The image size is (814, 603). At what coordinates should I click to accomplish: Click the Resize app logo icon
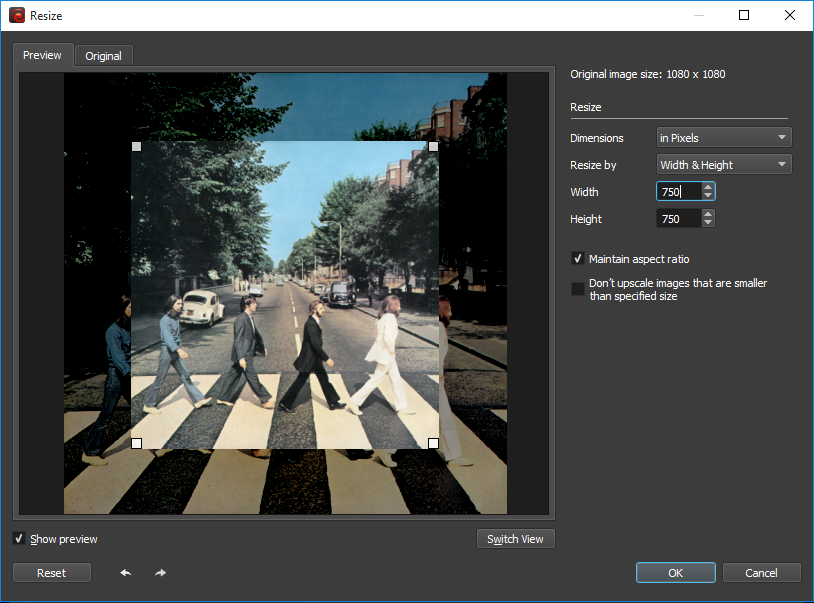click(x=17, y=16)
